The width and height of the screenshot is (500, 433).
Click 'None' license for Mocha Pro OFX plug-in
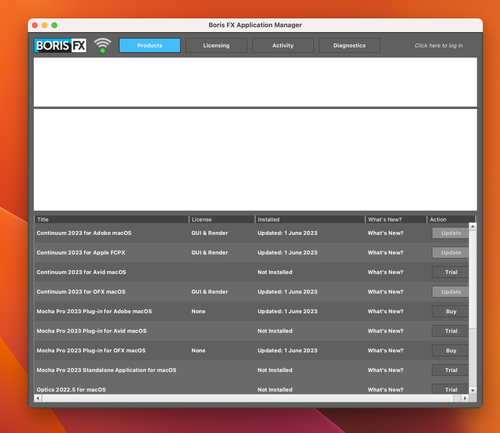[x=198, y=350]
